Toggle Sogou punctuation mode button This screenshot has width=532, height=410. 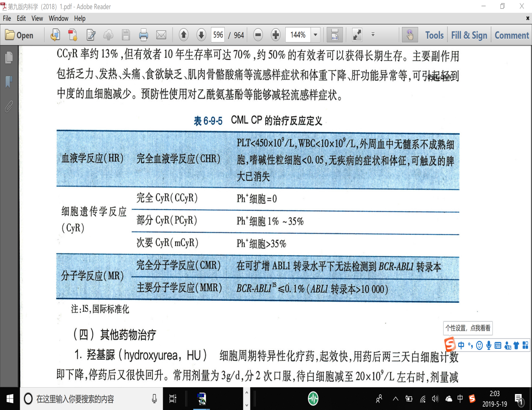click(x=470, y=345)
